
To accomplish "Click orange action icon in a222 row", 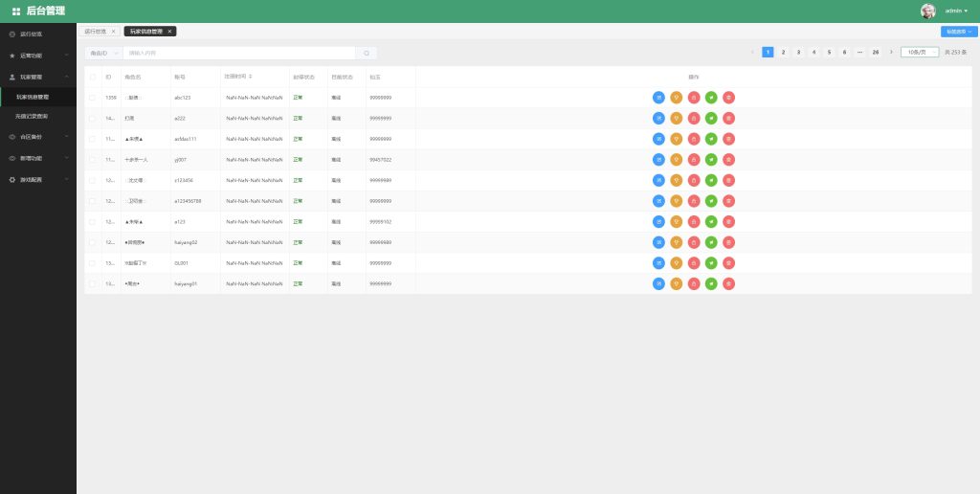I will click(x=676, y=118).
